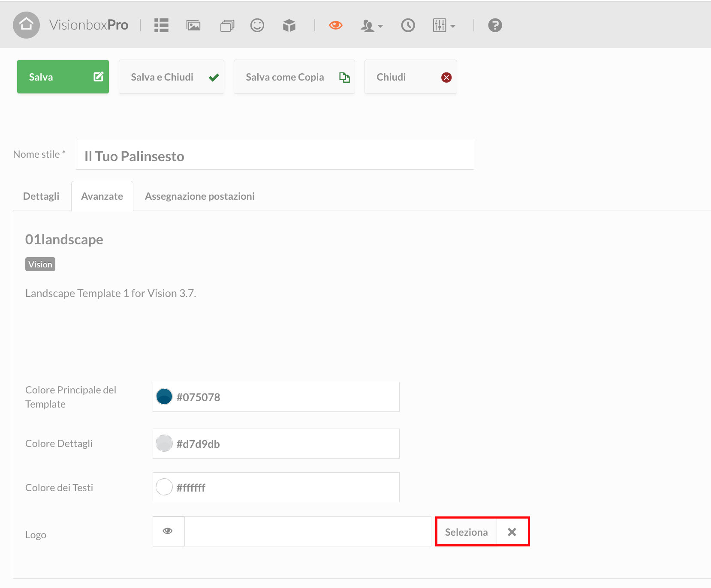Clear the logo with the X button
Viewport: 711px width, 588px height.
click(512, 532)
